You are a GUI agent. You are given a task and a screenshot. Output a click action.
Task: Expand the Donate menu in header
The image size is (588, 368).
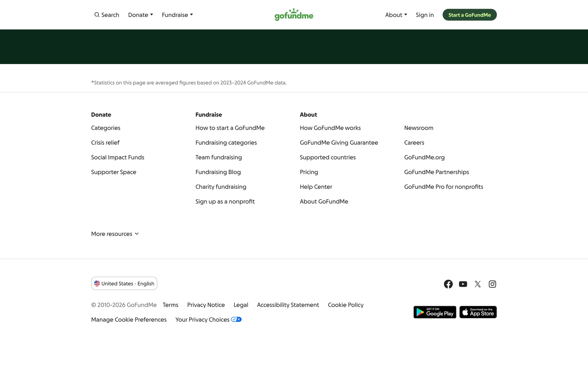click(x=141, y=15)
